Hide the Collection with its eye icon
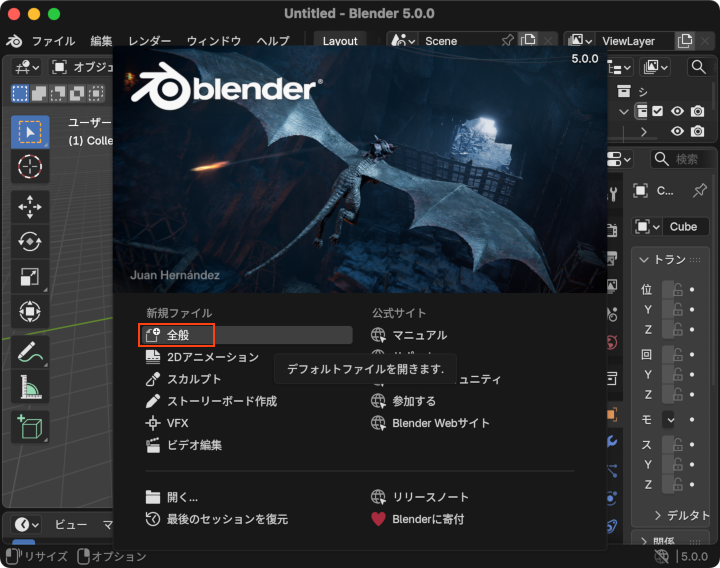Screen dimensions: 720x568 pyautogui.click(x=677, y=111)
